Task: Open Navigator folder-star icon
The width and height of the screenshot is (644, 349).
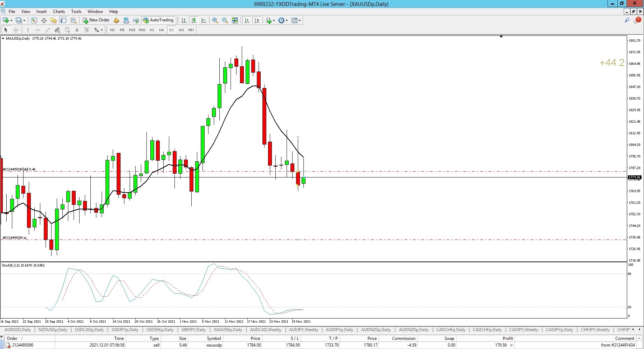Action: 54,20
